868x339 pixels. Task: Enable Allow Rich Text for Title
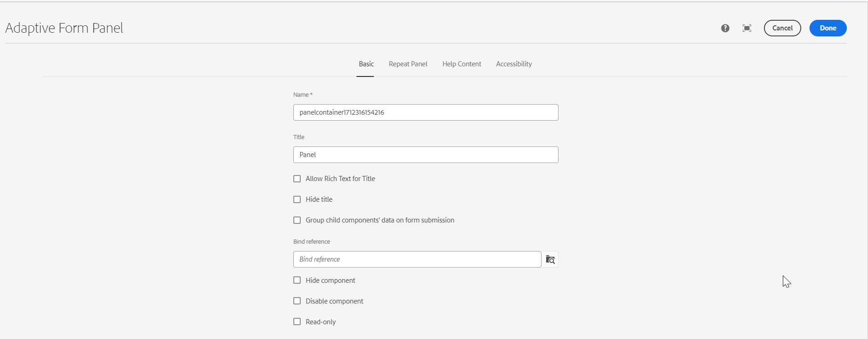297,179
